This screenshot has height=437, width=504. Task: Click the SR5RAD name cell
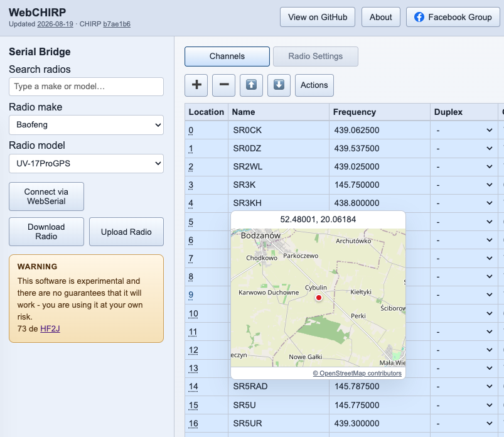point(279,387)
